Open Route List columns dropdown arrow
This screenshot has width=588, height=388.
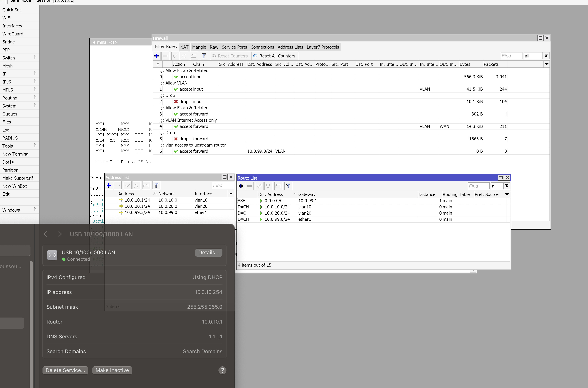tap(507, 194)
